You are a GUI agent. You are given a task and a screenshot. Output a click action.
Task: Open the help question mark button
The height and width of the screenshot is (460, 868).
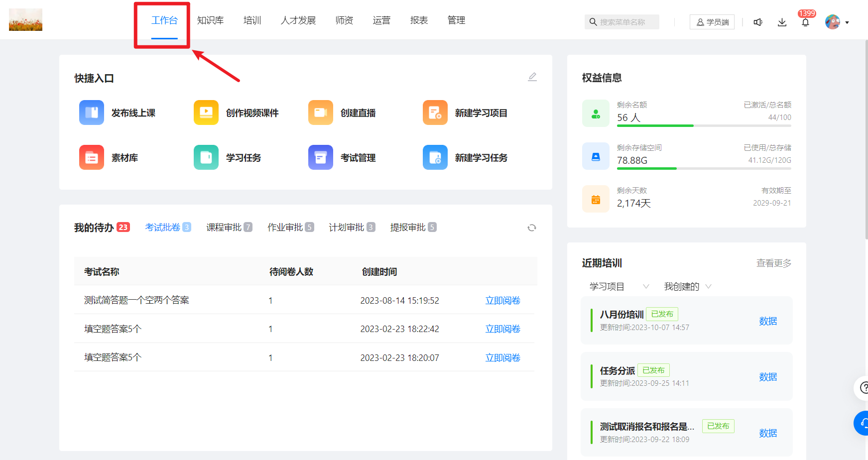click(x=863, y=388)
